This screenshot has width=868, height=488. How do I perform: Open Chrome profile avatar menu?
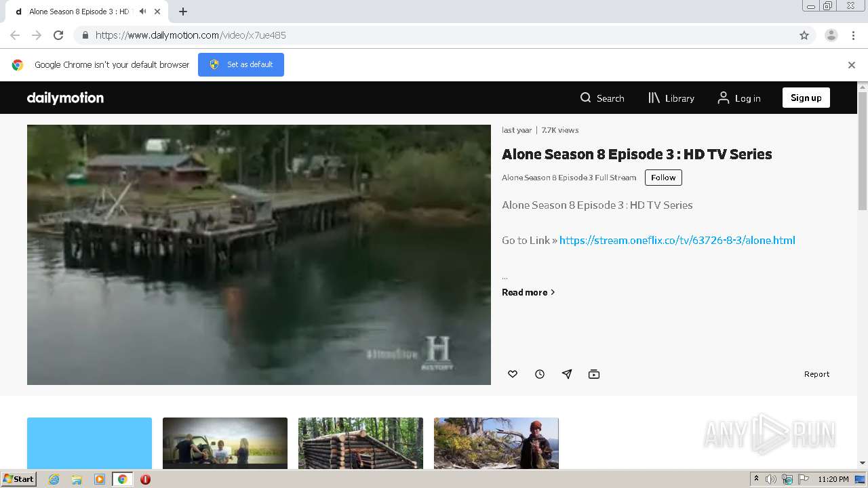(831, 35)
